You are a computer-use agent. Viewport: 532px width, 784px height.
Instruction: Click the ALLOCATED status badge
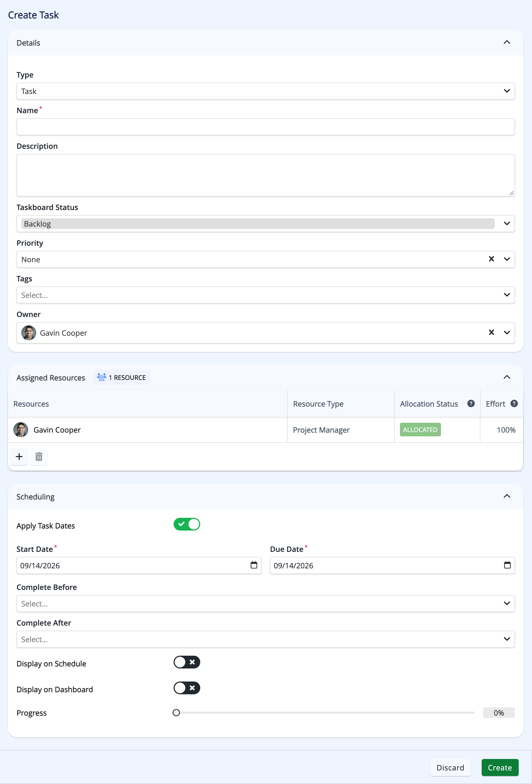coord(420,429)
